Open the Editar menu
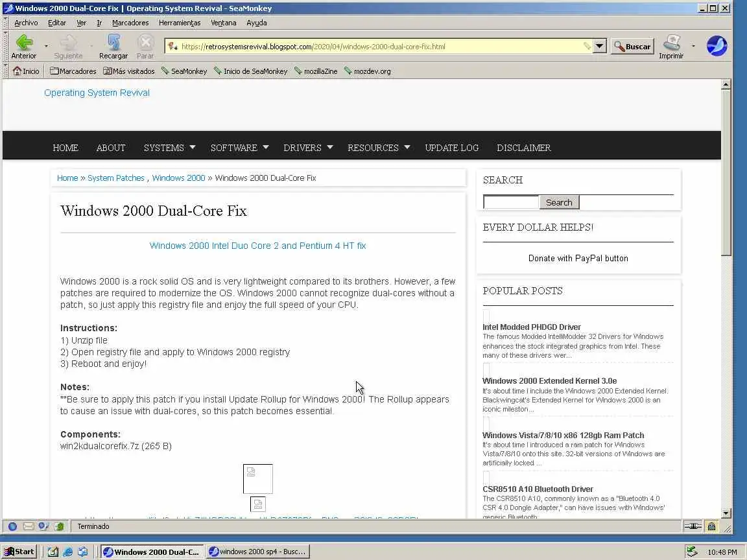747x560 pixels. [56, 23]
